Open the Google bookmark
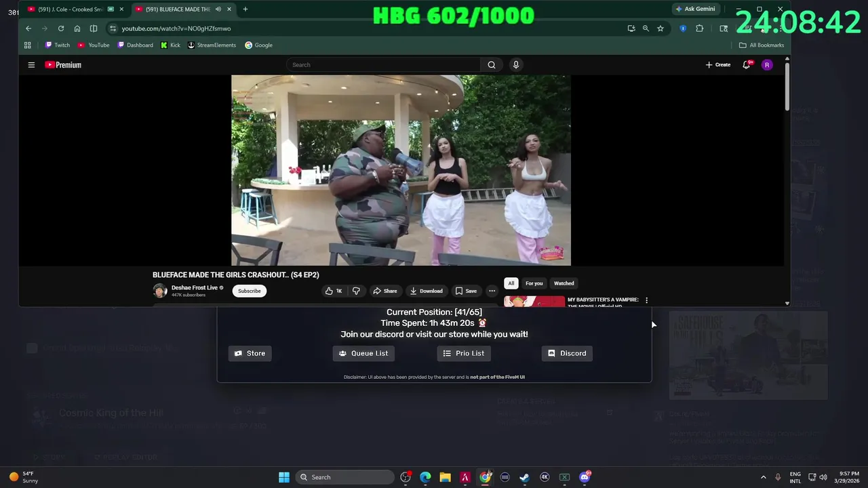This screenshot has height=488, width=868. [x=258, y=45]
